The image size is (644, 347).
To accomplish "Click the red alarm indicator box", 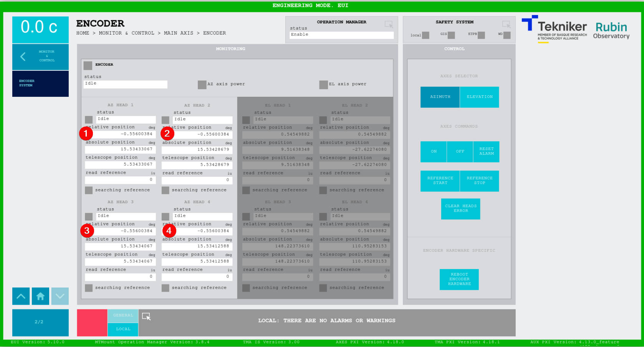I will coord(92,323).
